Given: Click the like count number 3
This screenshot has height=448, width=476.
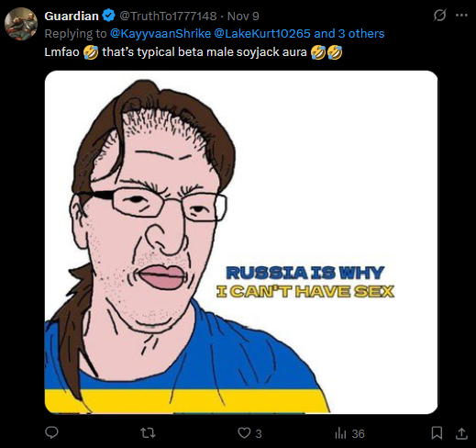Looking at the screenshot, I should pos(259,433).
